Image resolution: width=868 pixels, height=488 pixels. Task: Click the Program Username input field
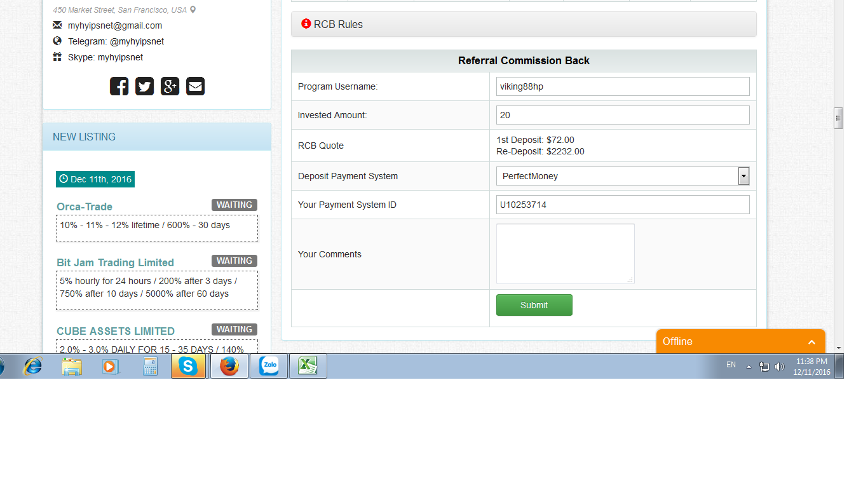623,86
